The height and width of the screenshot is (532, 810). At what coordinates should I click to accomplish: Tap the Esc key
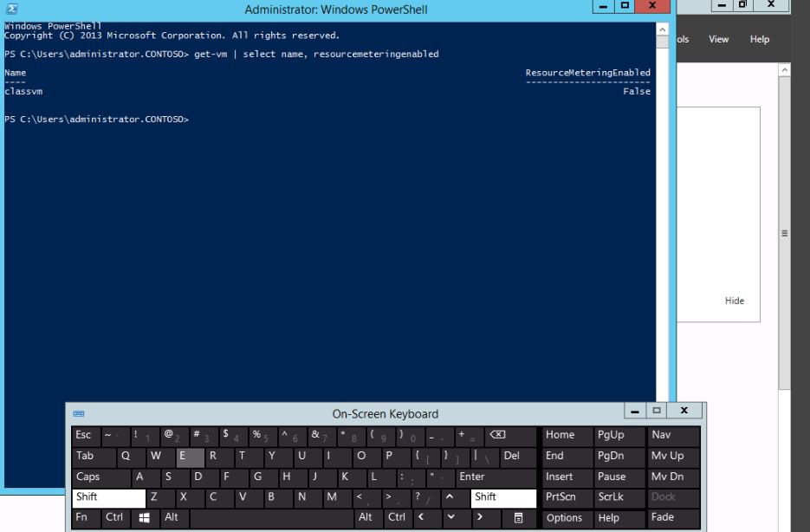(x=86, y=436)
